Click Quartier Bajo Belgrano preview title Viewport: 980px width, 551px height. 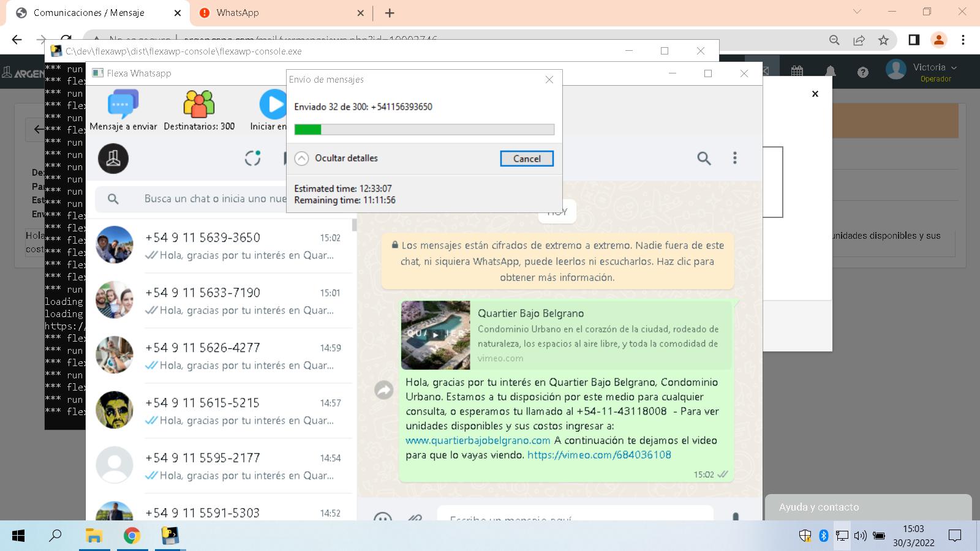530,313
